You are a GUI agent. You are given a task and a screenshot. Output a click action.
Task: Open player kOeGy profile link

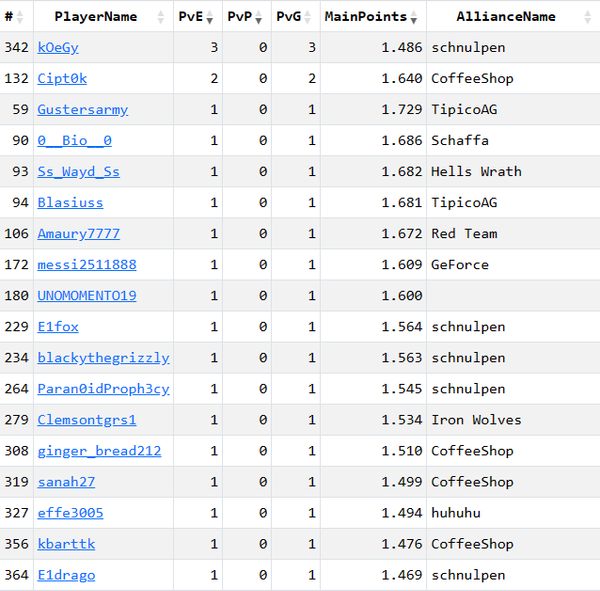click(58, 48)
